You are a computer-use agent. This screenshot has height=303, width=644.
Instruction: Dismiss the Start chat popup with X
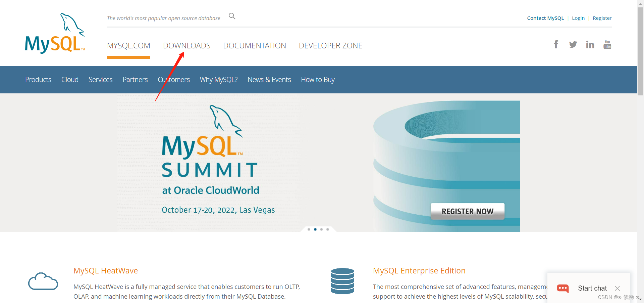coord(618,288)
